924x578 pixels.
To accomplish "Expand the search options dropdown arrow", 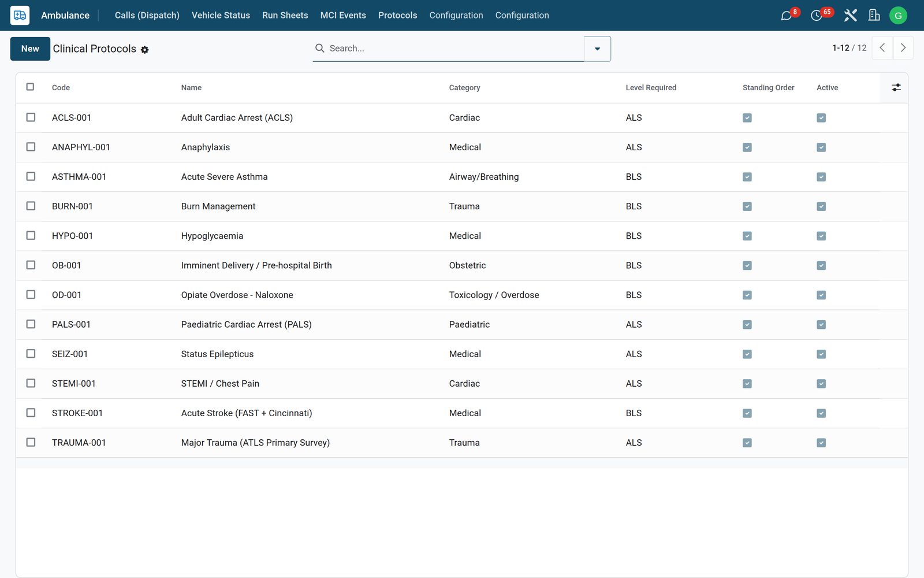I will [x=597, y=49].
